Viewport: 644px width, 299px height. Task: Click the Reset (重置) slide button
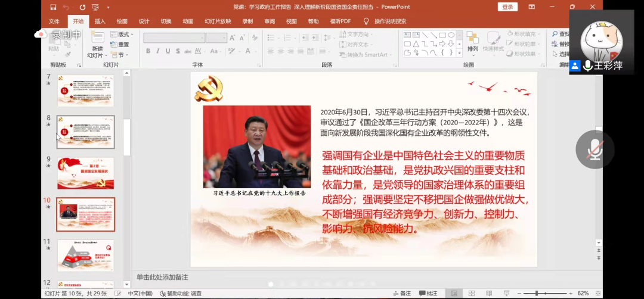[121, 45]
